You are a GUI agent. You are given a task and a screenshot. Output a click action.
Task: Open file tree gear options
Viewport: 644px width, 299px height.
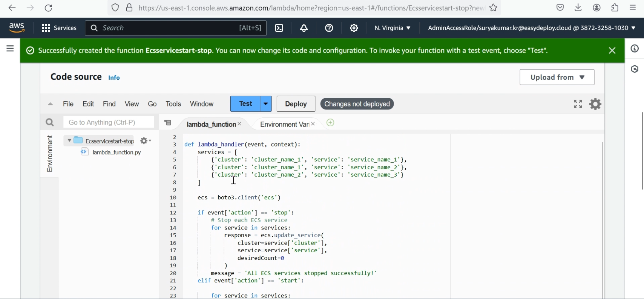pyautogui.click(x=146, y=141)
